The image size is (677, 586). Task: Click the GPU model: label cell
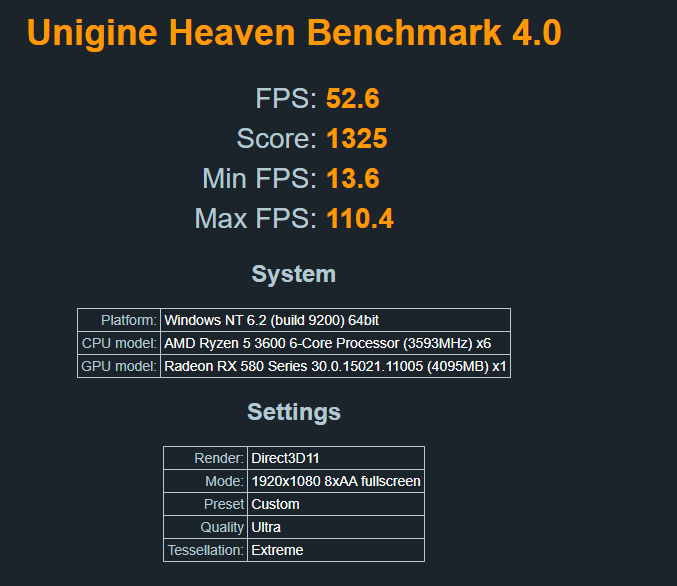coord(119,366)
